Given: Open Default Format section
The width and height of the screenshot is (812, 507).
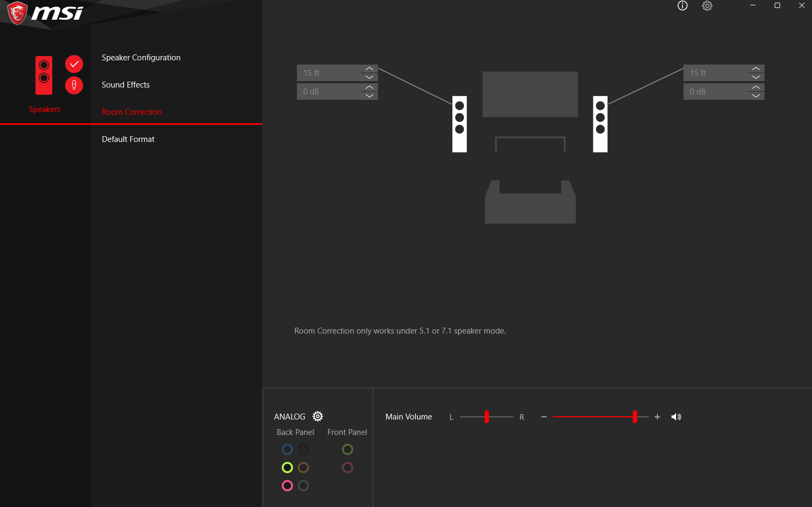Looking at the screenshot, I should click(x=128, y=139).
